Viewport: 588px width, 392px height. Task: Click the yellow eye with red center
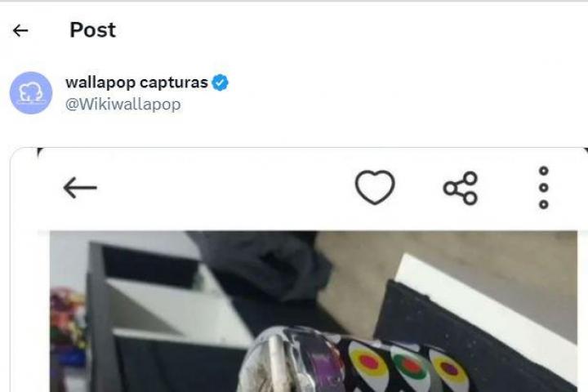[x=368, y=362]
